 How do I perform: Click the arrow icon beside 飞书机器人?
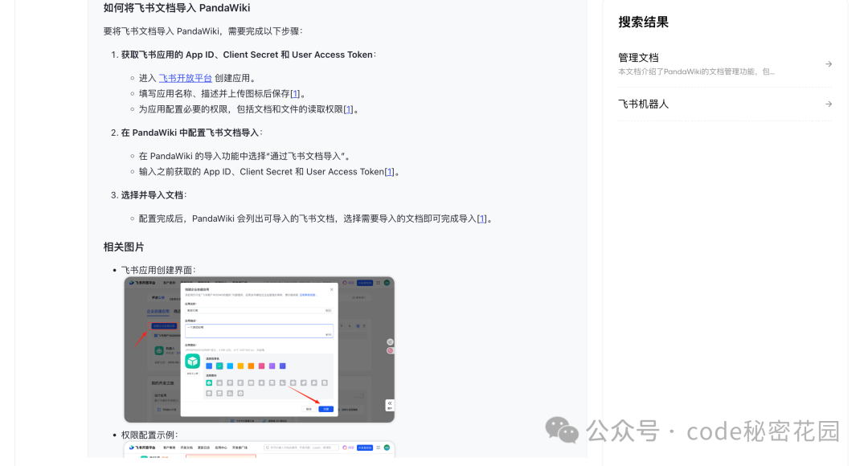829,104
